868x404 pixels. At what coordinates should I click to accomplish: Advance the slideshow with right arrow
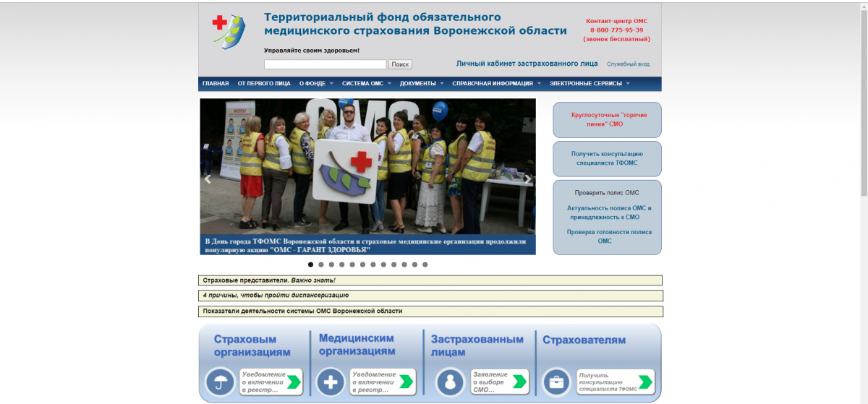(x=528, y=179)
